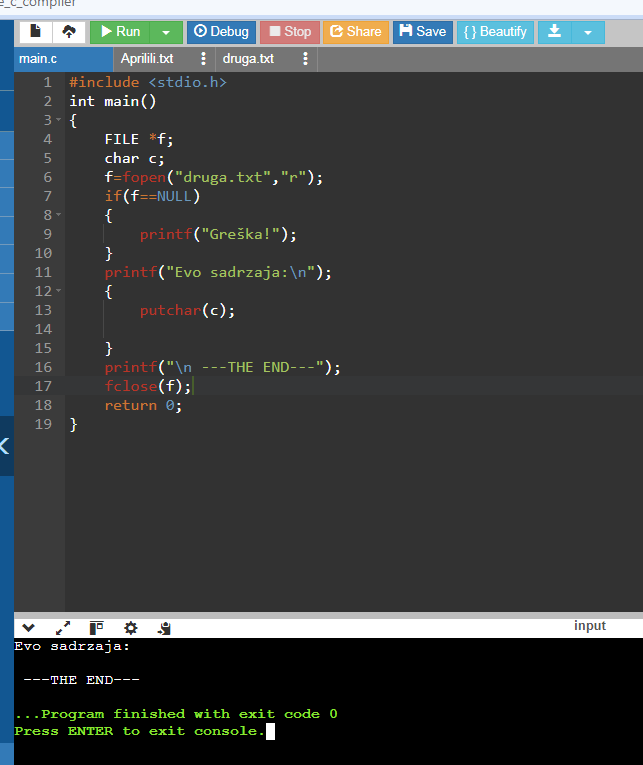
Task: Collapse the console with the chevron icon
Action: [x=28, y=627]
